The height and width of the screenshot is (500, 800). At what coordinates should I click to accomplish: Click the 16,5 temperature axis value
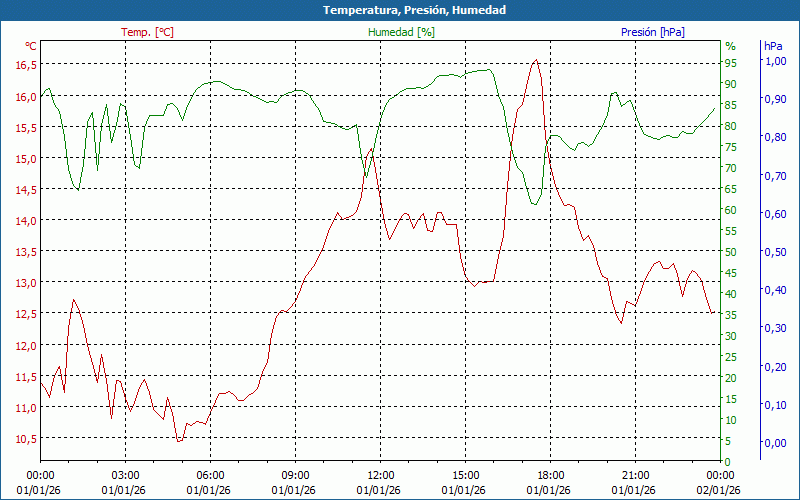pos(26,65)
